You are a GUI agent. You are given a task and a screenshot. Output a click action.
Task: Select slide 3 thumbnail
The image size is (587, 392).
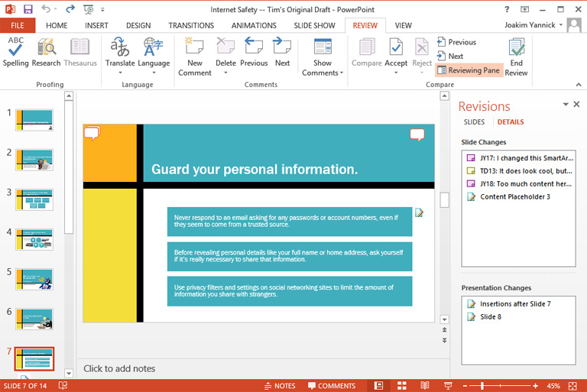click(x=34, y=199)
